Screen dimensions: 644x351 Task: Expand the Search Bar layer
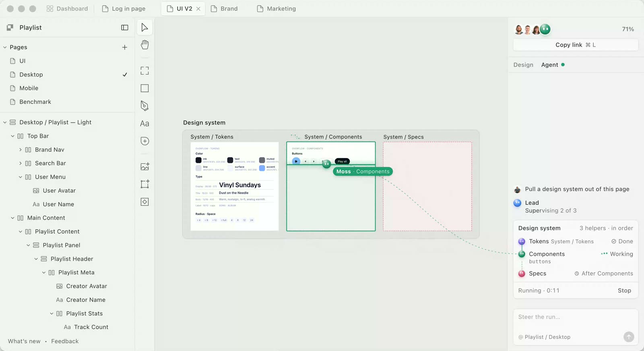coord(21,163)
